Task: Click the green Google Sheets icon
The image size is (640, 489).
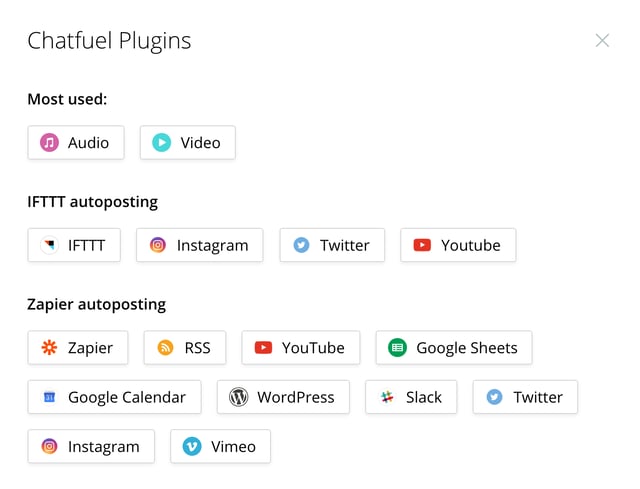Action: (397, 348)
